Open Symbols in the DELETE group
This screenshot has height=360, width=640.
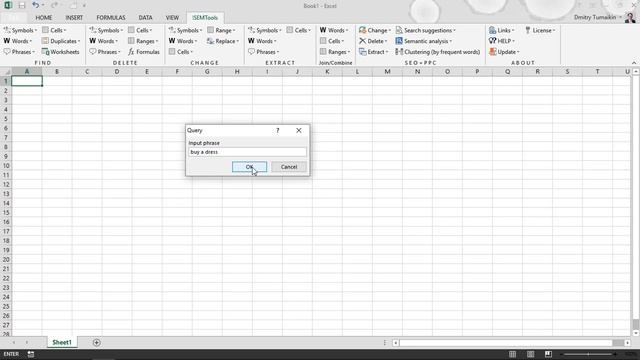click(x=106, y=30)
